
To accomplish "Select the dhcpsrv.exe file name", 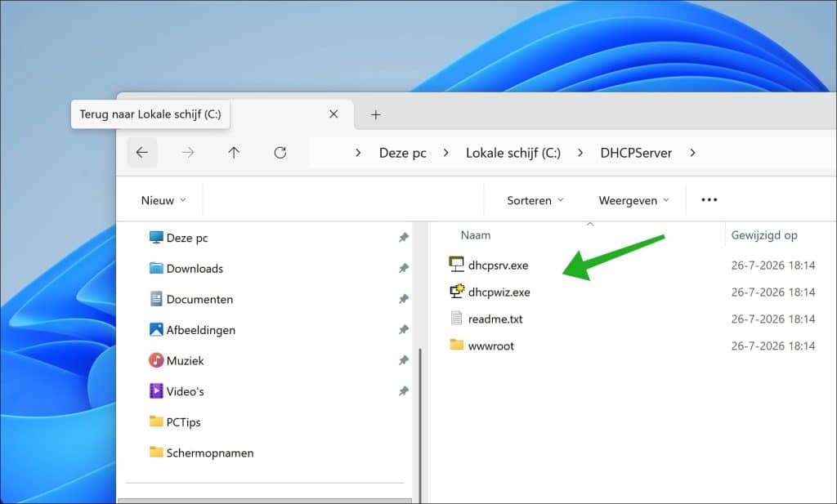I will 498,265.
